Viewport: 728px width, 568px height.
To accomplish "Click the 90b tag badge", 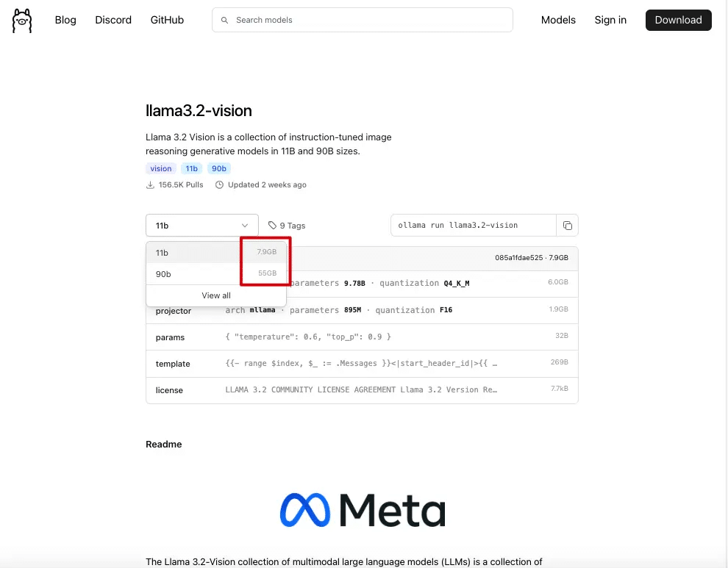I will (218, 168).
